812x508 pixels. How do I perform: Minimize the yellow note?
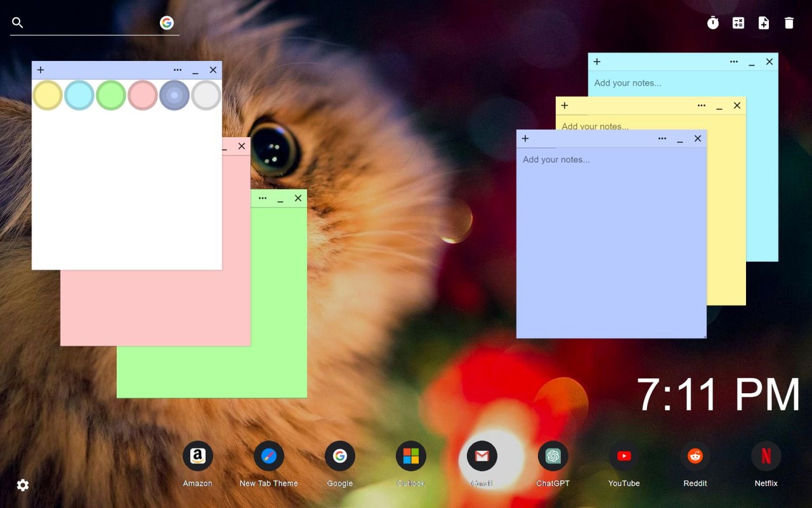719,107
